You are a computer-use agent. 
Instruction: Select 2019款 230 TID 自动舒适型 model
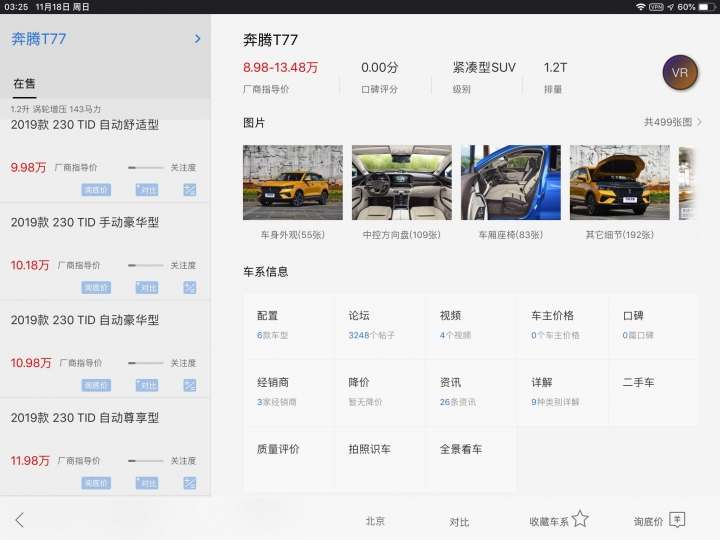click(x=85, y=124)
